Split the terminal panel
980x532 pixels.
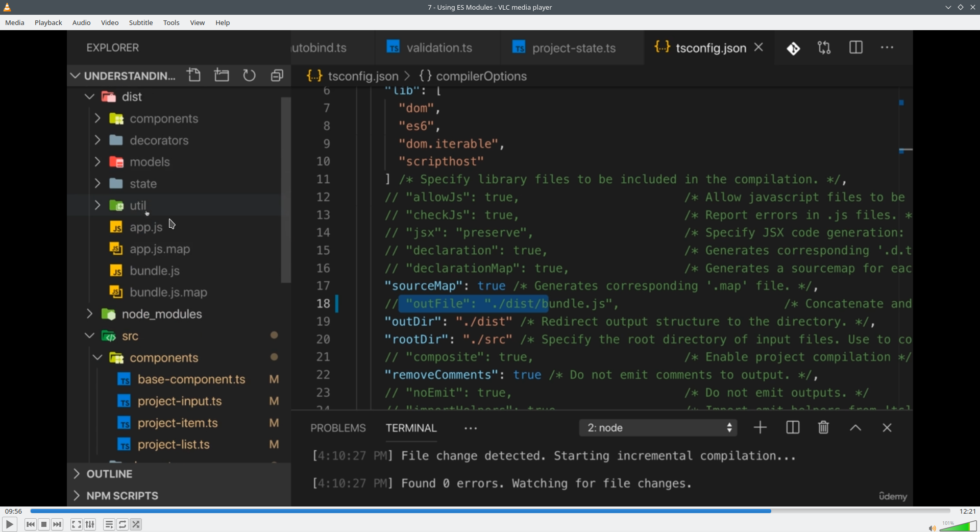click(793, 428)
